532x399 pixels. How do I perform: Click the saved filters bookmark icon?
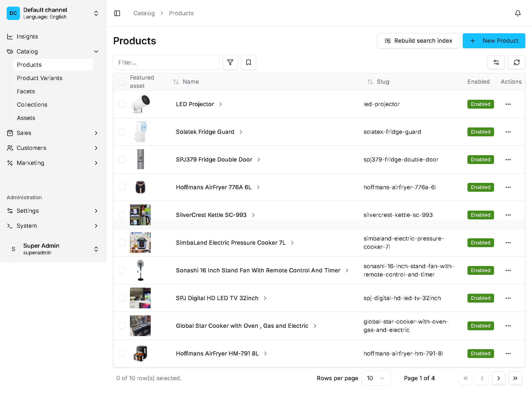248,62
